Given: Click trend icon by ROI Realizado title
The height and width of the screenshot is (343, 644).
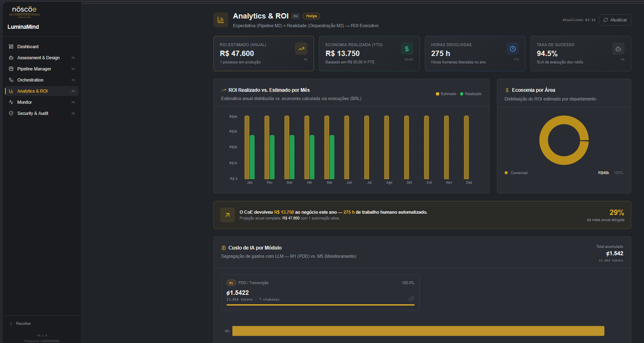Looking at the screenshot, I should (224, 90).
